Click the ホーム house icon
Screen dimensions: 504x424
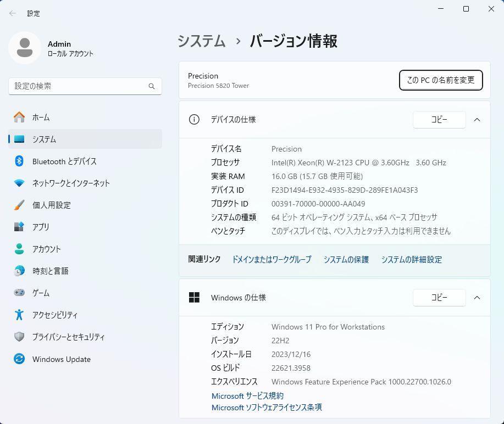19,117
